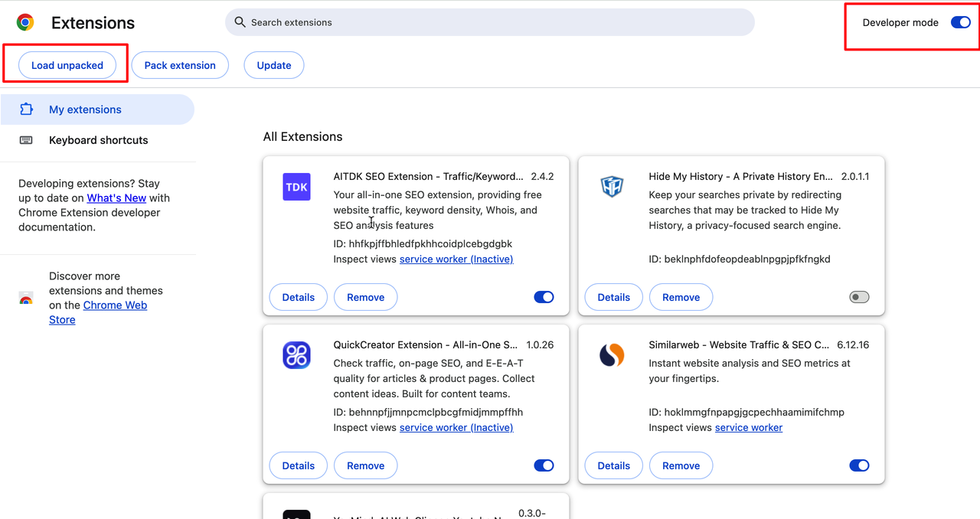Viewport: 980px width, 519px height.
Task: Open the My extensions section
Action: 97,109
